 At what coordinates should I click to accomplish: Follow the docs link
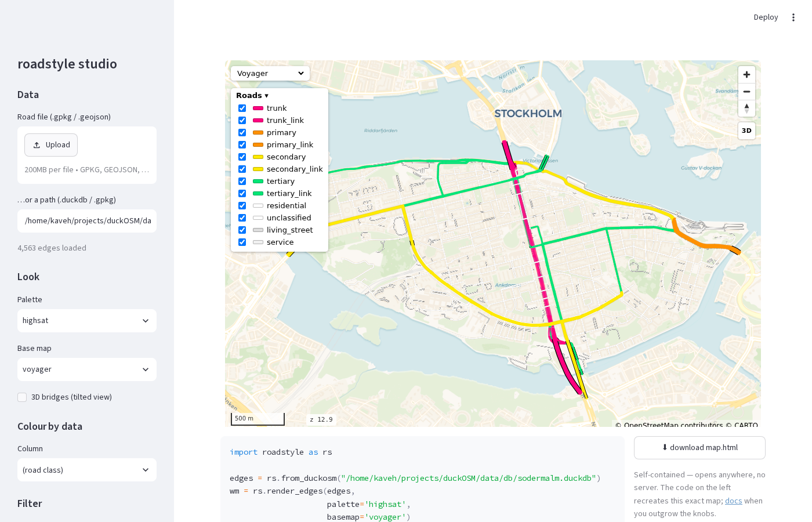coord(733,501)
